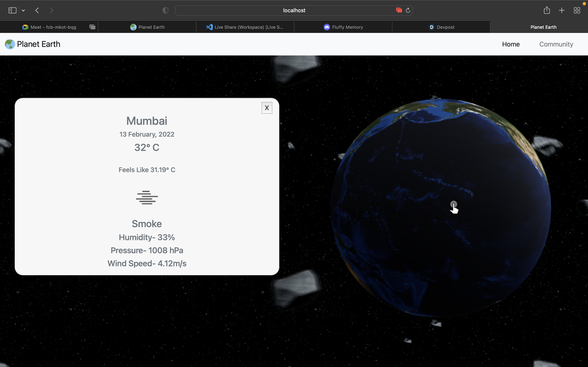
Task: Open a new tab with plus icon
Action: click(562, 10)
